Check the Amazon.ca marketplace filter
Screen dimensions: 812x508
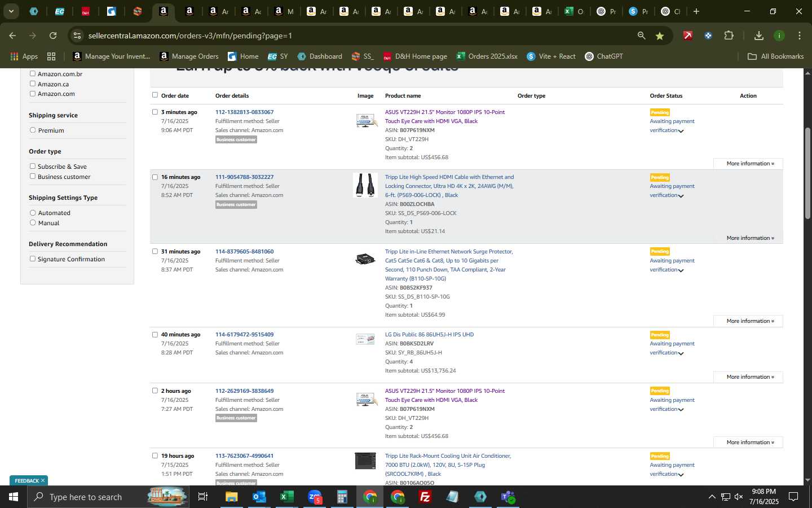33,84
